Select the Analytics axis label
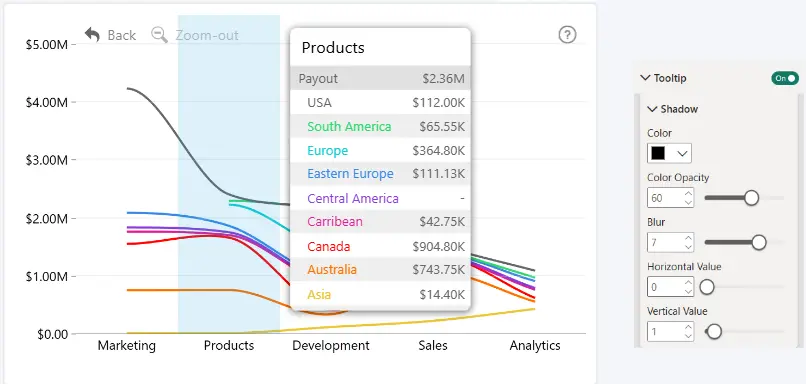The height and width of the screenshot is (384, 806). point(535,345)
